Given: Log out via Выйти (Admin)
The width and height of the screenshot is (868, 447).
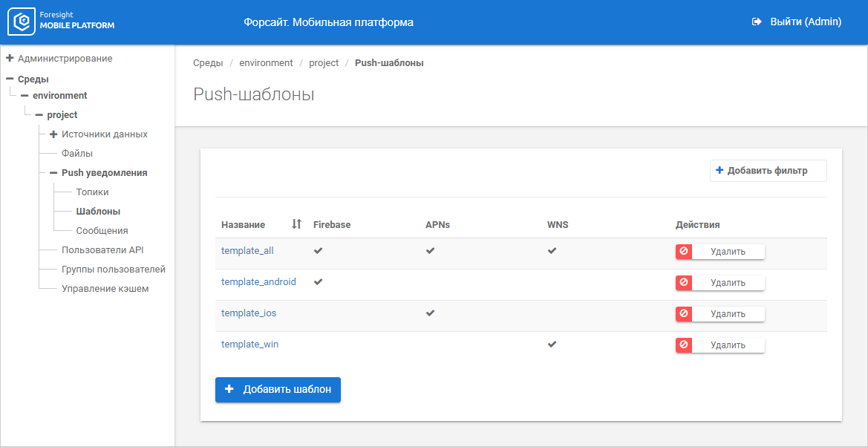Looking at the screenshot, I should tap(797, 22).
